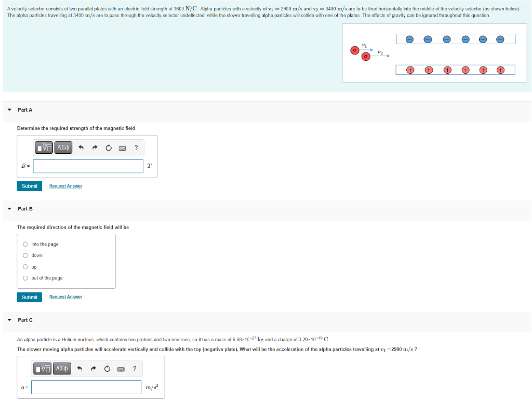The height and width of the screenshot is (402, 532).
Task: Request Answer for Part A
Action: [65, 186]
